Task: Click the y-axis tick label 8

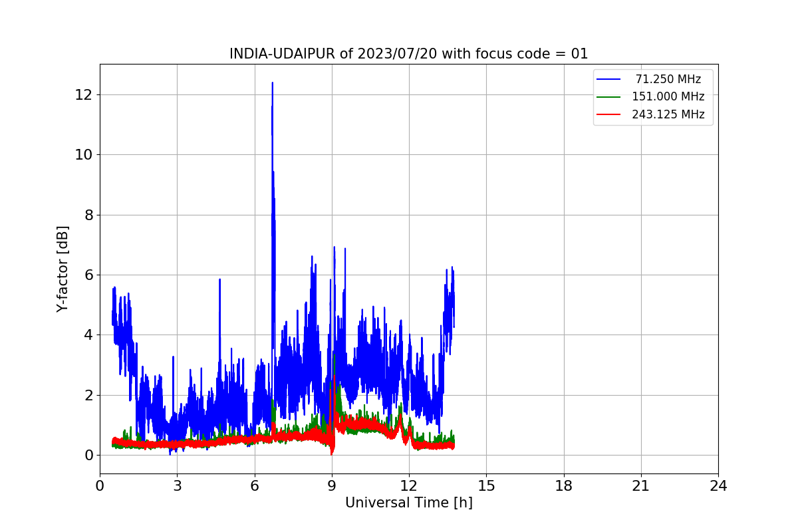Action: (x=88, y=215)
